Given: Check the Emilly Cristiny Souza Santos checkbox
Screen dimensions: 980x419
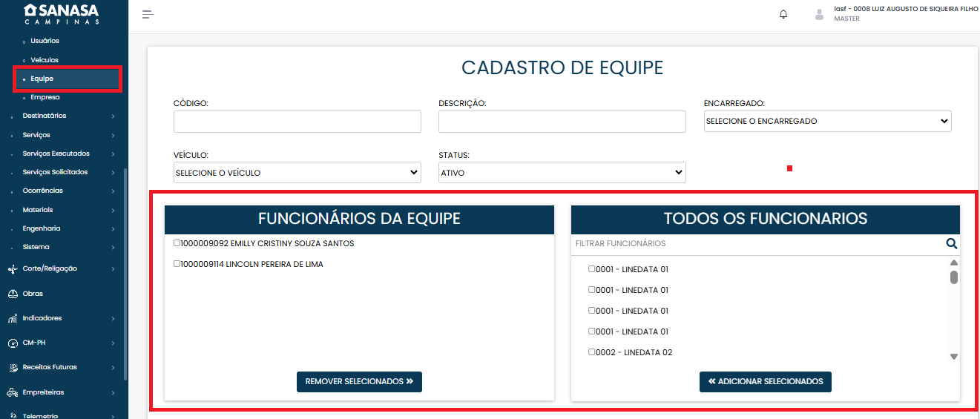Looking at the screenshot, I should pyautogui.click(x=177, y=243).
